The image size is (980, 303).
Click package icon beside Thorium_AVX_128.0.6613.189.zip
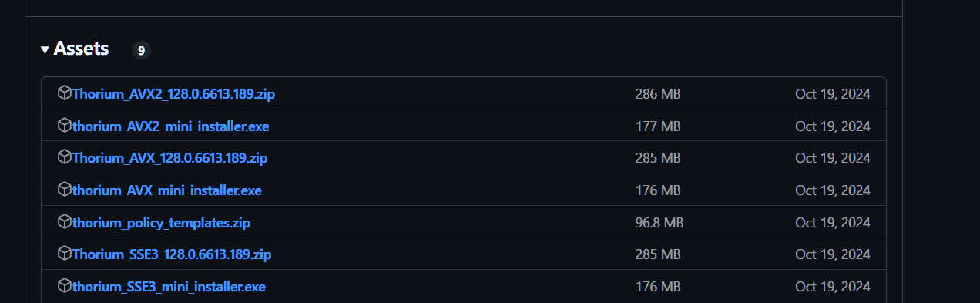[x=65, y=157]
